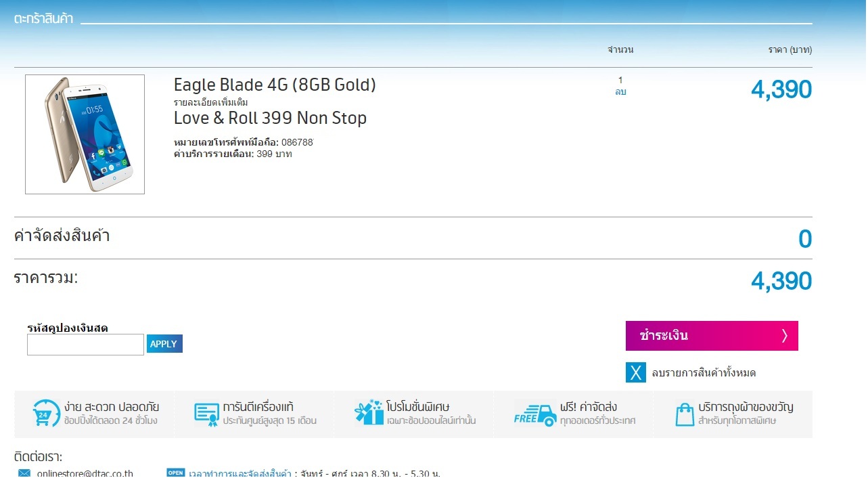Click the APPLY coupon button

point(164,344)
